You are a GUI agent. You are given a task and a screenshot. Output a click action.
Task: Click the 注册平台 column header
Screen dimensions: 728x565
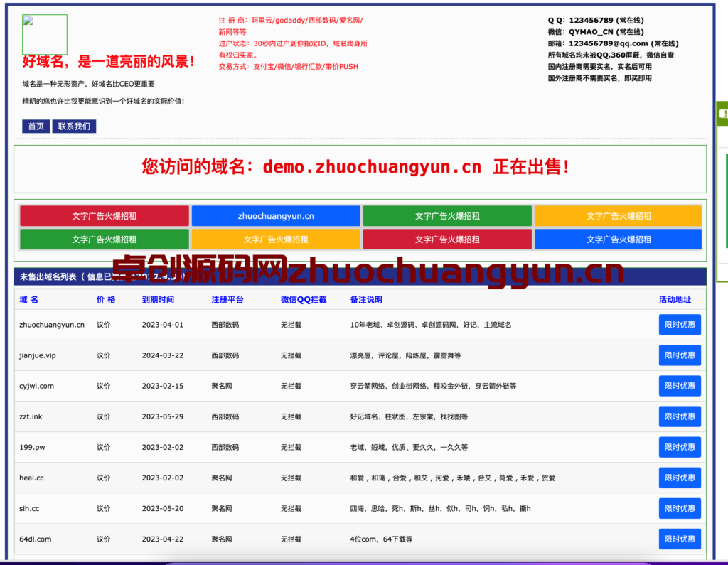pos(227,299)
